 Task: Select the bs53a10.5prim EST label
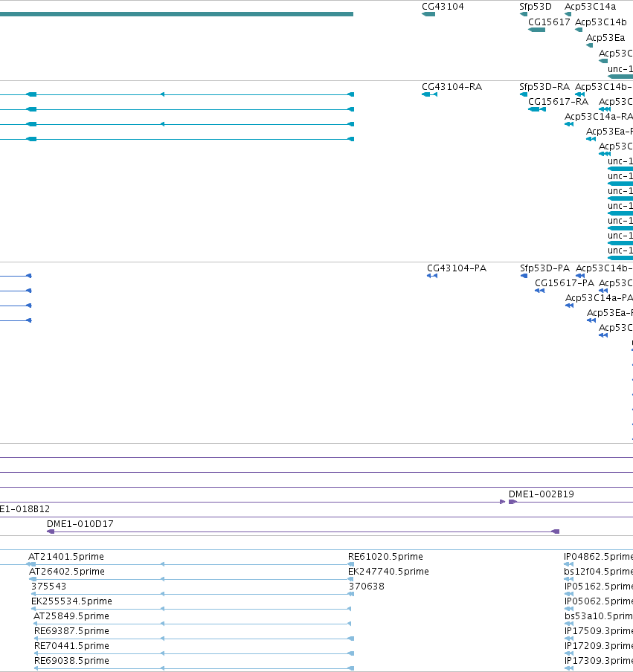(x=599, y=616)
